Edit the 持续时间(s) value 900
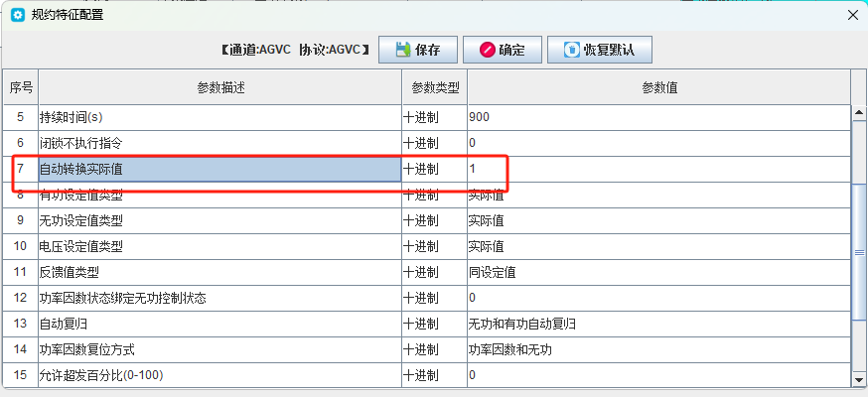Image resolution: width=868 pixels, height=397 pixels. click(658, 117)
